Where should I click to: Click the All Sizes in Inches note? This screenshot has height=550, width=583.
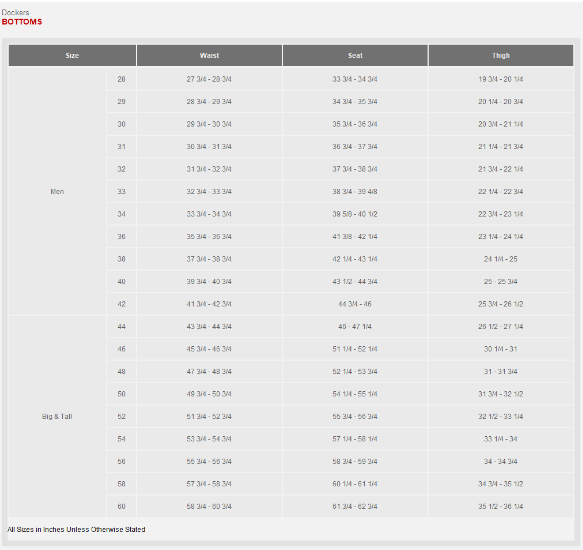click(x=76, y=529)
